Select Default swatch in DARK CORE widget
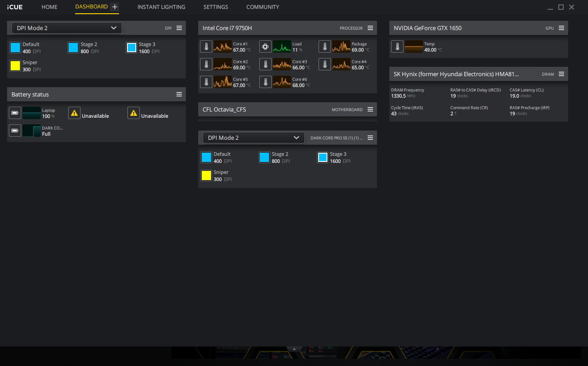Screen dimensions: 588x366 pyautogui.click(x=206, y=157)
